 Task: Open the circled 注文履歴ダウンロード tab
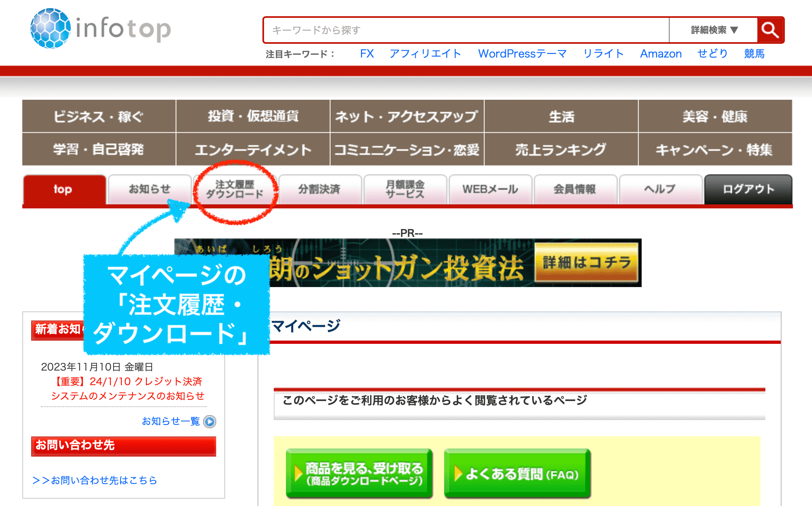click(235, 189)
